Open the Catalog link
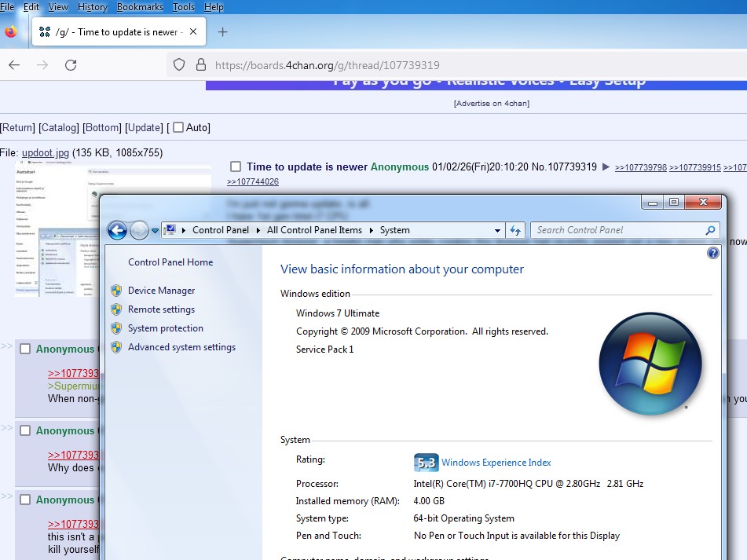Viewport: 747px width, 560px height. click(x=59, y=127)
